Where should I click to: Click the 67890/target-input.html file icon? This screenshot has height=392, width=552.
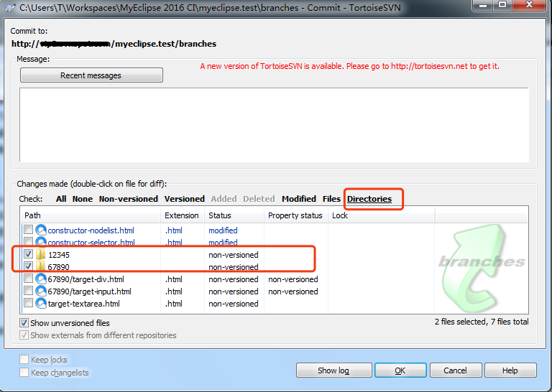(41, 291)
